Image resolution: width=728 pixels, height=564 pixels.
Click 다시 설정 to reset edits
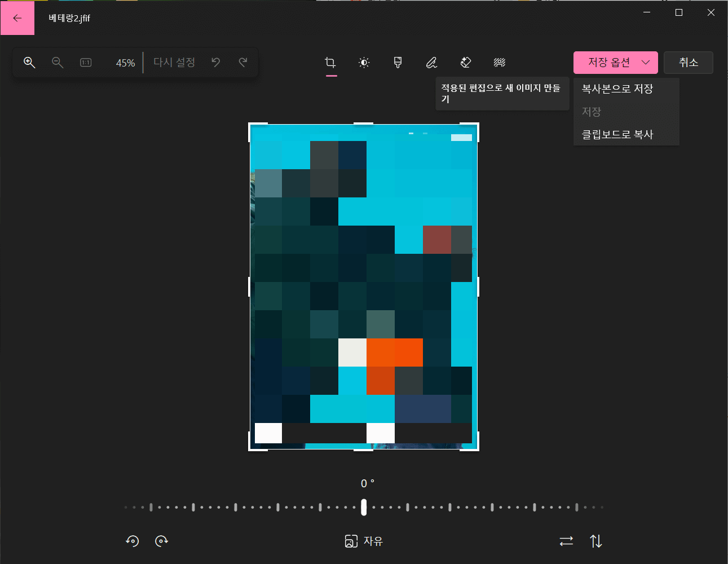(x=174, y=63)
